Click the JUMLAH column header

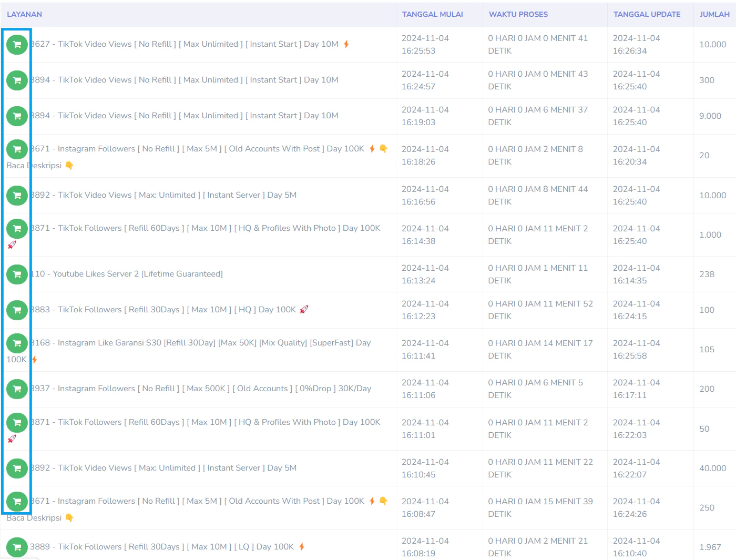(714, 14)
